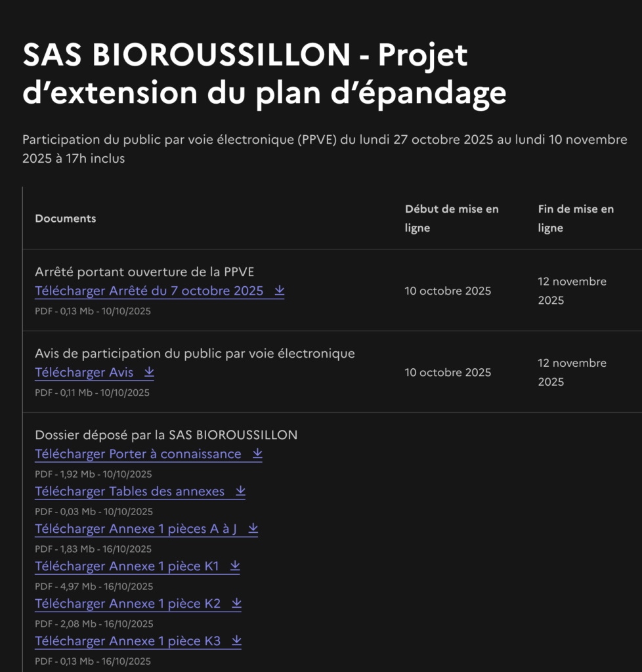Open the Télécharger Annexe 1 pièce K1 link
Screen dimensions: 642x672
(x=127, y=566)
